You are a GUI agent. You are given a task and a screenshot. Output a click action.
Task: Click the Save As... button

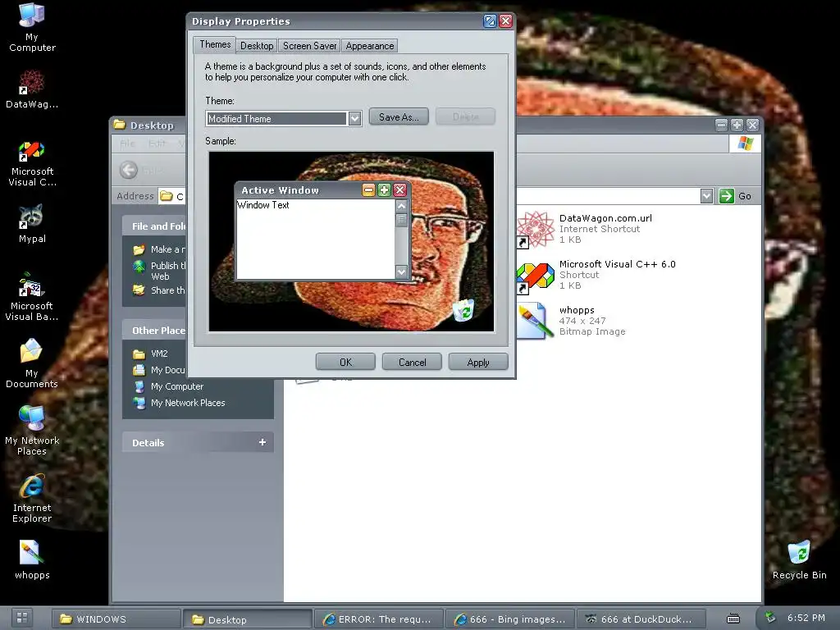coord(399,116)
